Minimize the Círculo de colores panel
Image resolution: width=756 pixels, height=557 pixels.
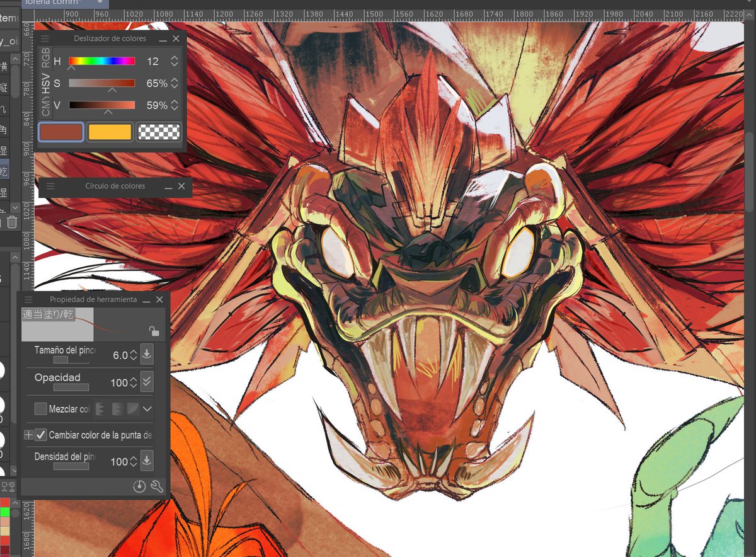point(168,187)
